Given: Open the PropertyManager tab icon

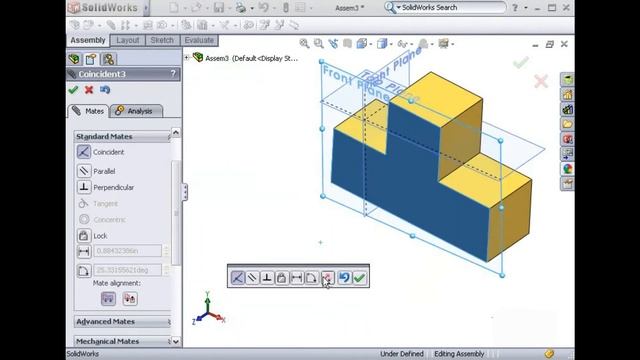Looking at the screenshot, I should pos(91,59).
